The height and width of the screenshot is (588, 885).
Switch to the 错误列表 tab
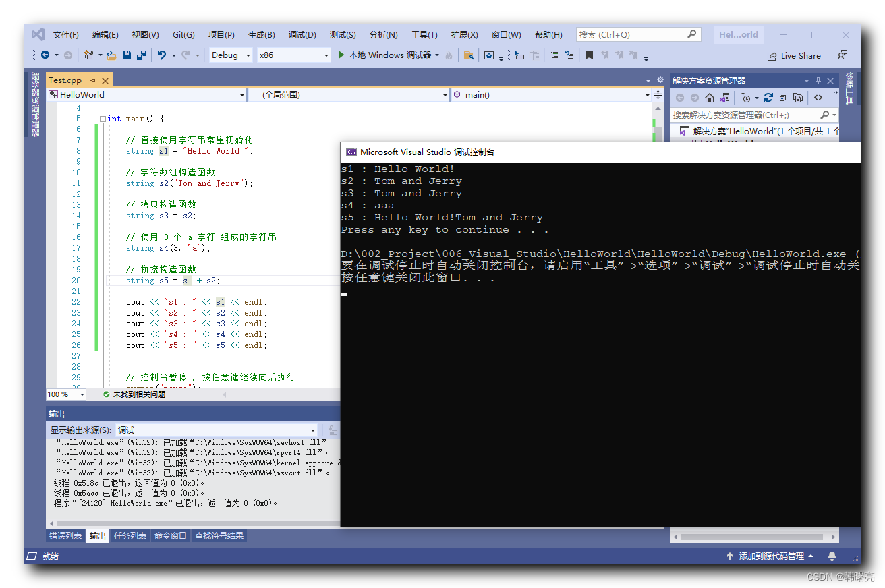(x=65, y=535)
